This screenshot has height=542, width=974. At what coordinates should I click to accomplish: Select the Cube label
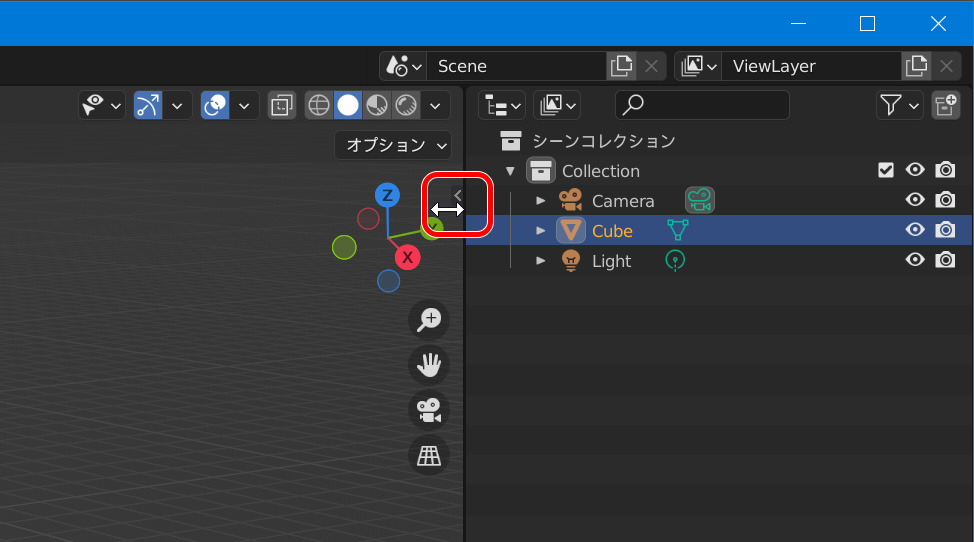click(x=612, y=231)
